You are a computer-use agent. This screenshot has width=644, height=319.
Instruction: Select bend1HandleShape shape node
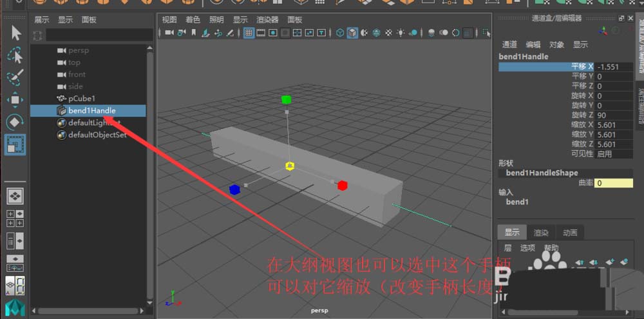coord(542,173)
